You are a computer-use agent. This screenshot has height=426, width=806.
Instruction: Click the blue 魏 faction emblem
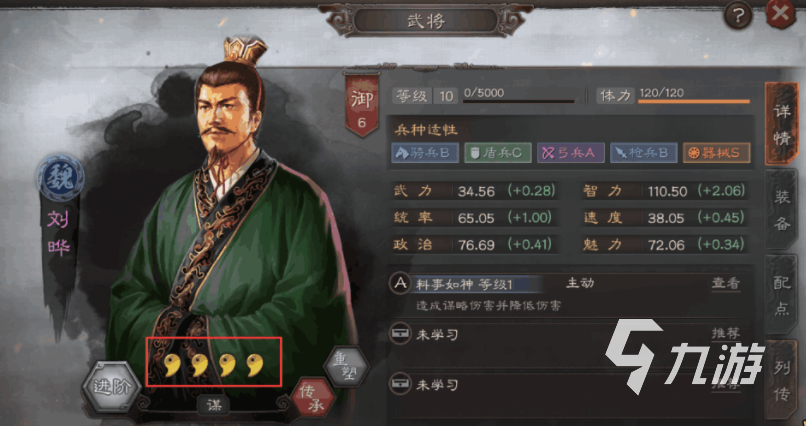point(61,180)
